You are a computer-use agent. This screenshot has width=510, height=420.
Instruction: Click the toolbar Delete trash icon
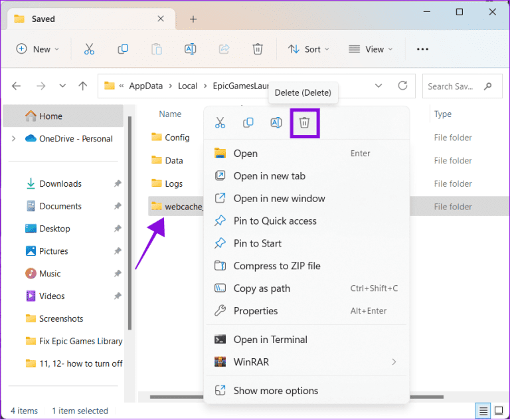coord(258,49)
